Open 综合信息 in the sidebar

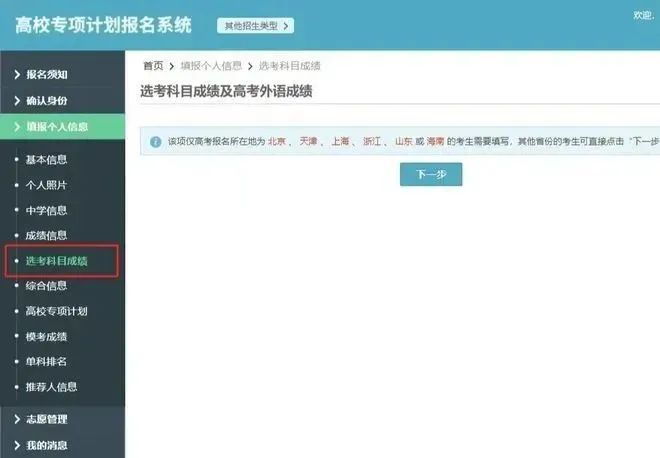[46, 286]
